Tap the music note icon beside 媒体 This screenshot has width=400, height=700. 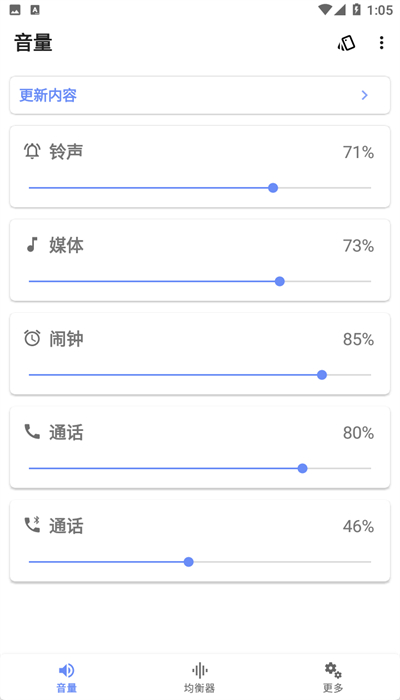32,245
